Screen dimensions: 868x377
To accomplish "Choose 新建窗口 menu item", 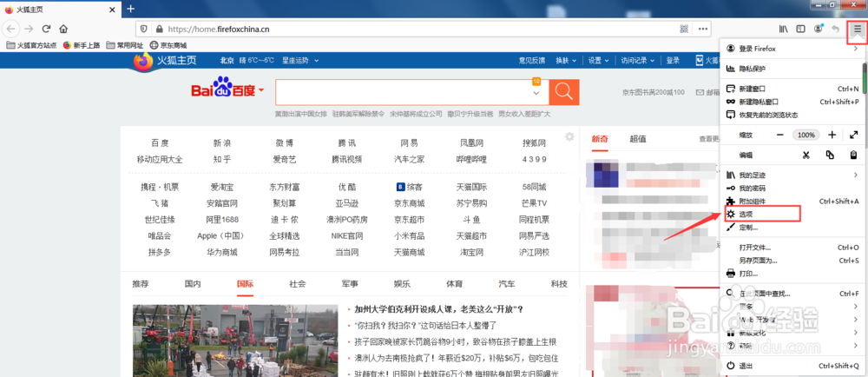I will pos(792,89).
